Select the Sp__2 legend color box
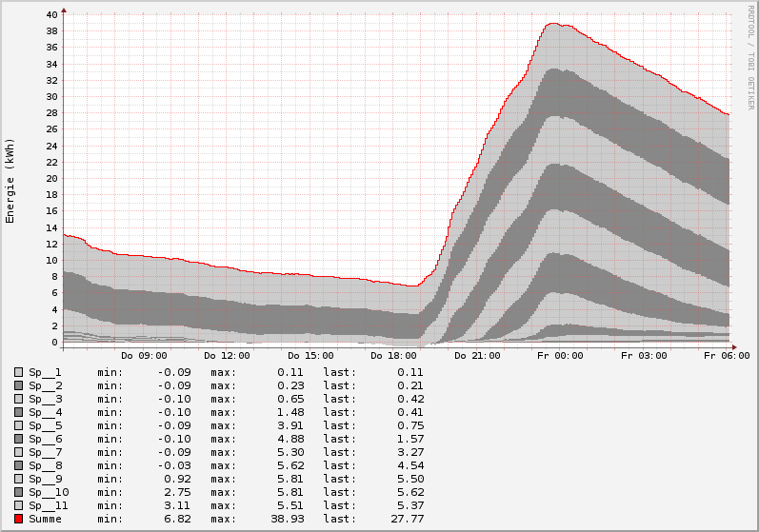This screenshot has width=759, height=532. [x=18, y=385]
